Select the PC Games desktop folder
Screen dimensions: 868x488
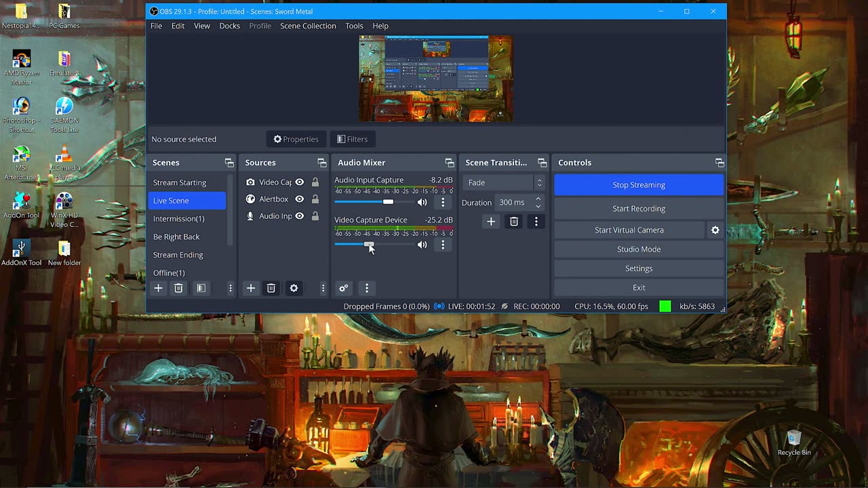(64, 16)
